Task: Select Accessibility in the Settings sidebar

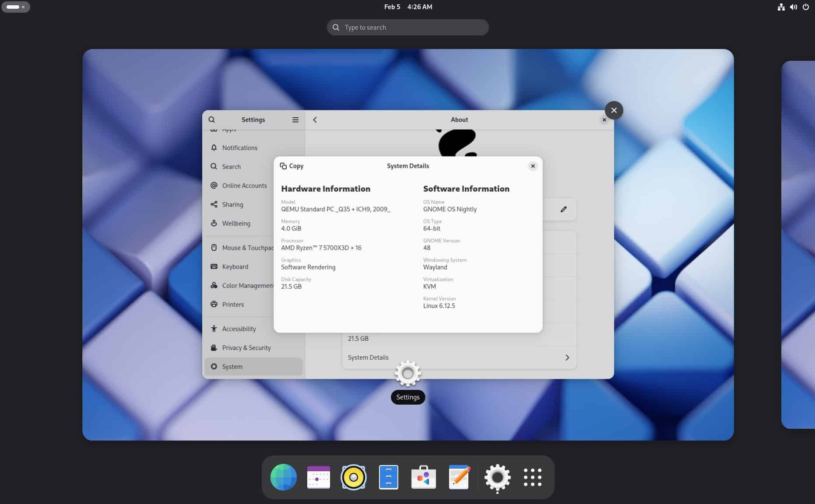Action: coord(239,329)
